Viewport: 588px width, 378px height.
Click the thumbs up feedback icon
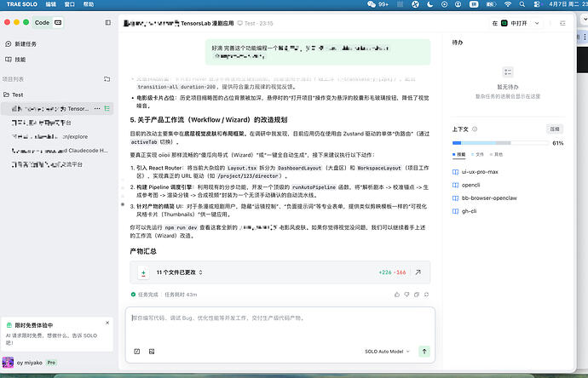pos(397,295)
